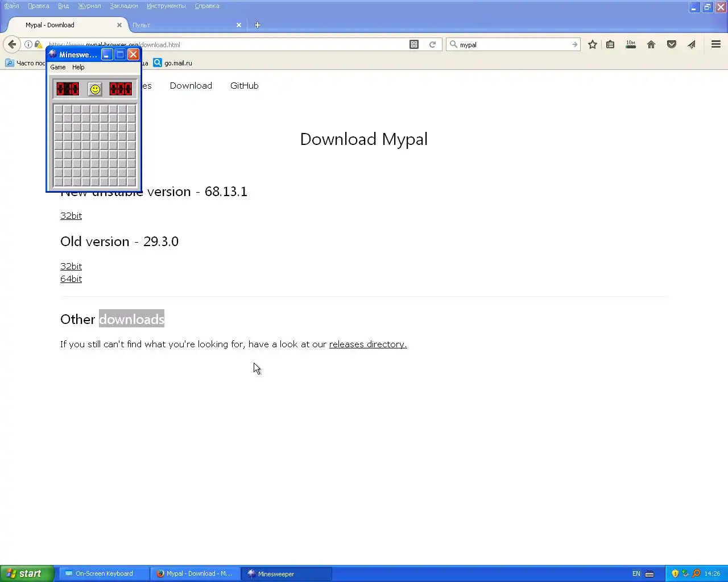The image size is (728, 582).
Task: Click the 64bit link under Old version
Action: (x=71, y=279)
